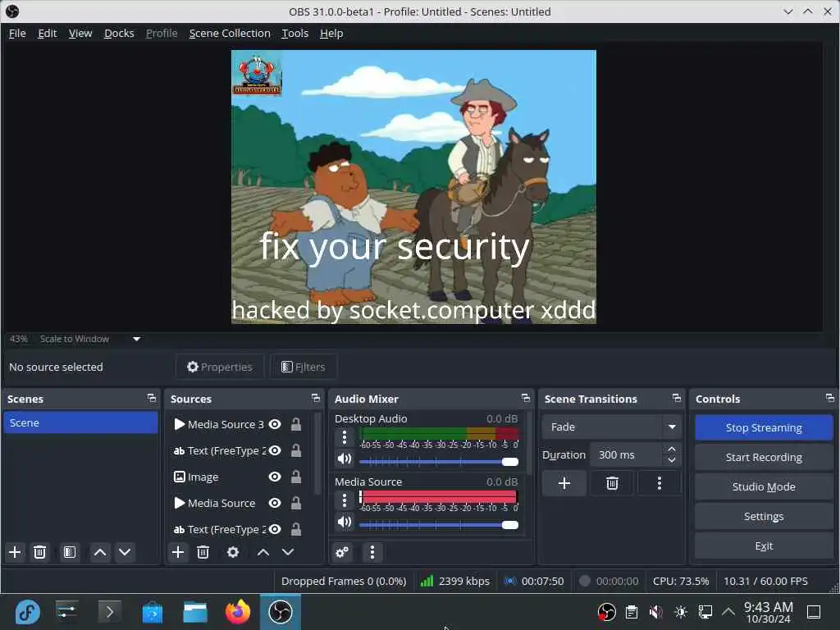Image resolution: width=840 pixels, height=630 pixels.
Task: Open source properties gear in the Sources toolbar
Action: [x=233, y=552]
